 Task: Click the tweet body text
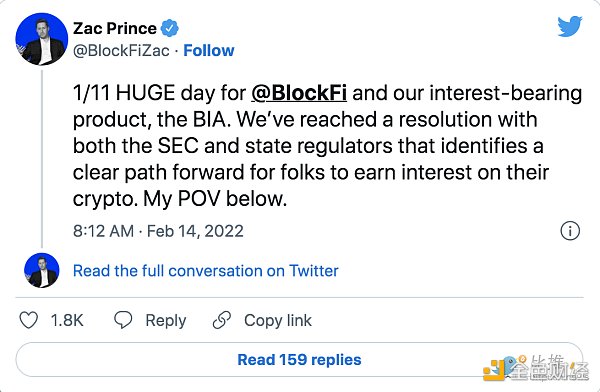tap(328, 146)
